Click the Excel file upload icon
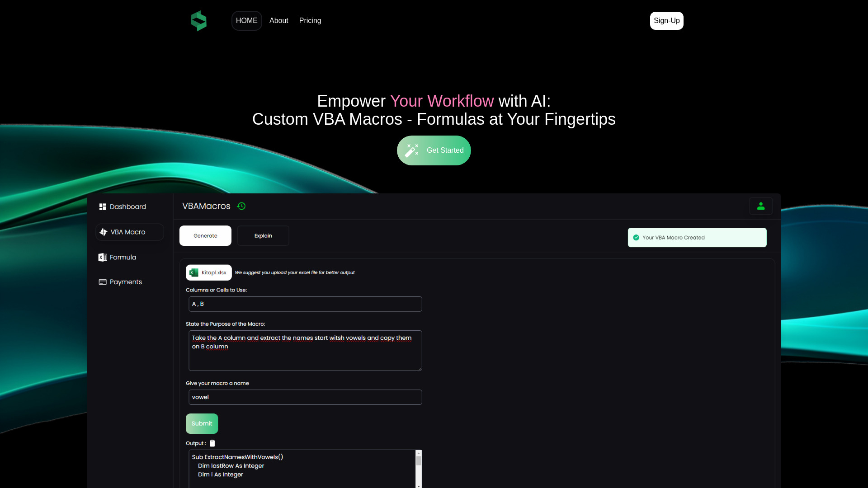Screen dimensions: 868x488 tap(193, 272)
